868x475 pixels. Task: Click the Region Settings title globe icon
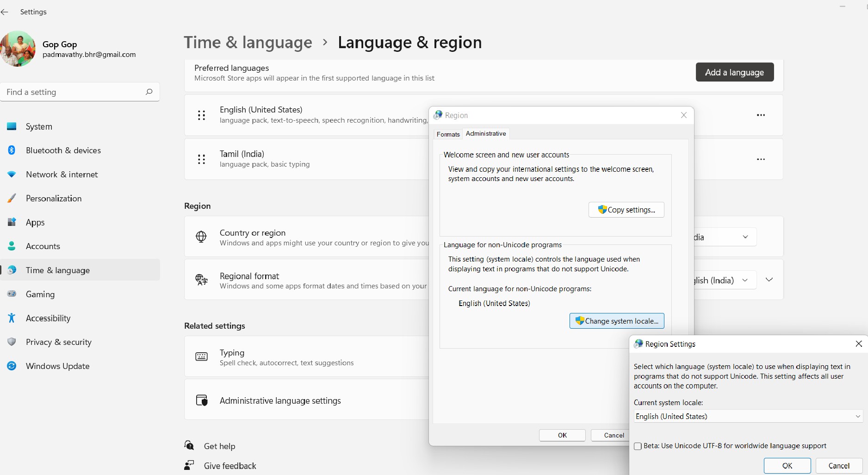[x=639, y=344]
